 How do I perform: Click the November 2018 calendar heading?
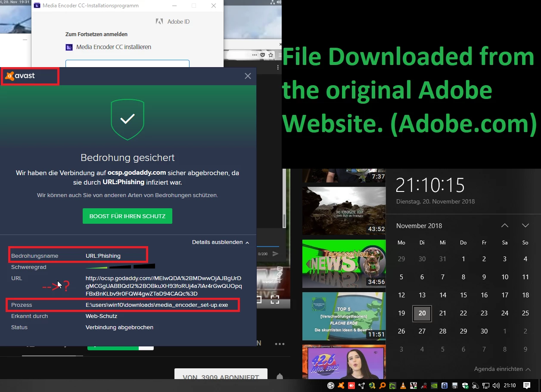click(419, 225)
